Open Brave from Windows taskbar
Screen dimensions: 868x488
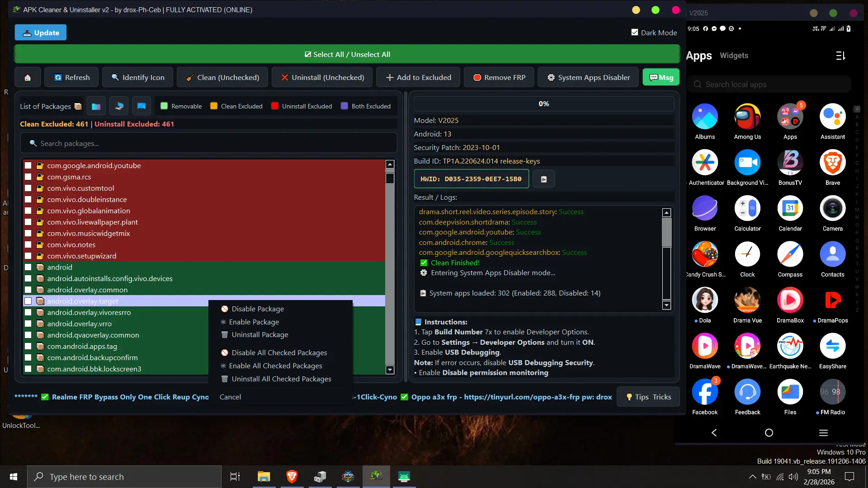point(292,476)
